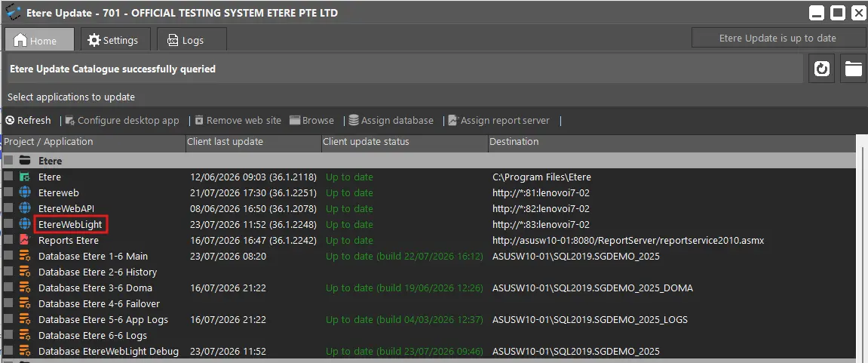The height and width of the screenshot is (363, 868).
Task: Switch to the Home tab
Action: point(39,40)
